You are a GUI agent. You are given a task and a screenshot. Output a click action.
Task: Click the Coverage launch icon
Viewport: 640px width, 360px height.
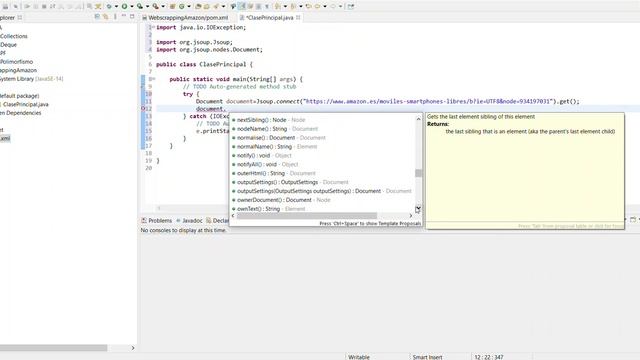[x=140, y=7]
